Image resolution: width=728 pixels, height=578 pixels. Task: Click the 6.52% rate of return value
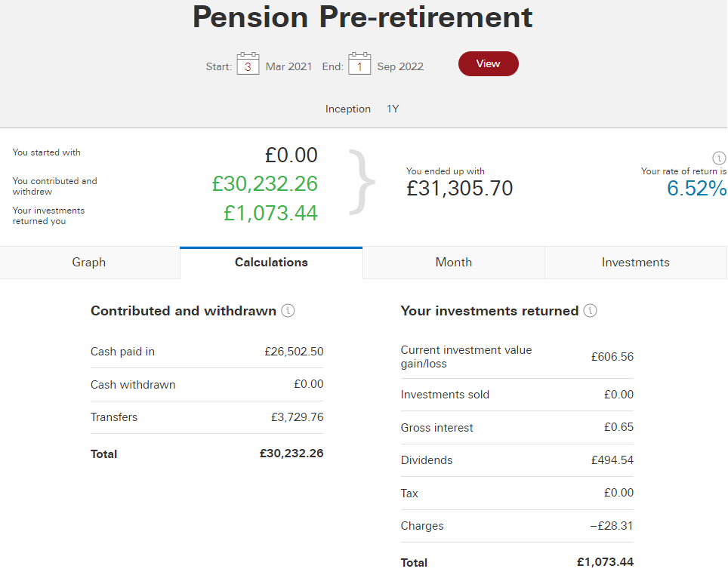[x=696, y=189]
